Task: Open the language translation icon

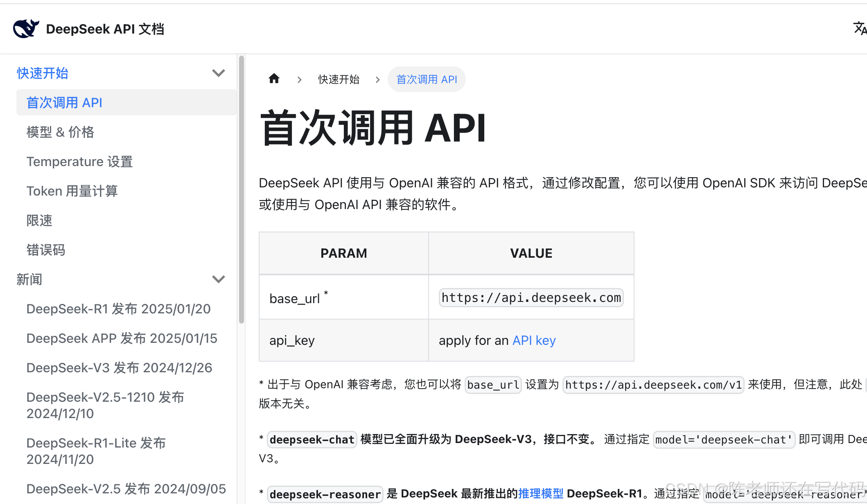Action: pos(860,29)
